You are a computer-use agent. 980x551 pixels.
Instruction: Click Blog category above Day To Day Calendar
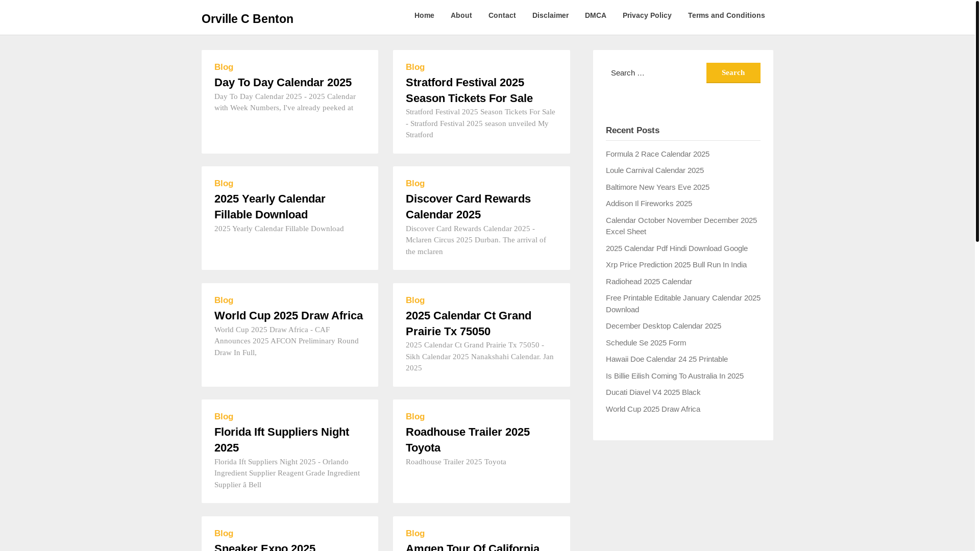pos(224,67)
